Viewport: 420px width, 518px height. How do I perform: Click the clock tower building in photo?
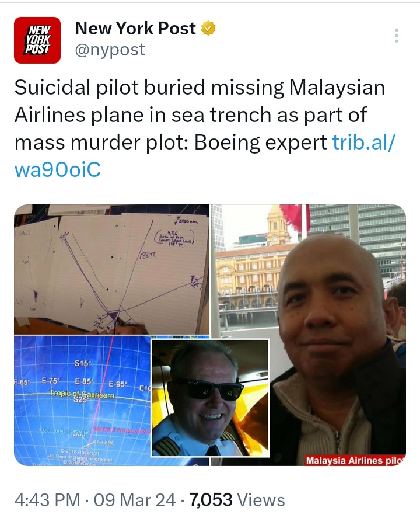(279, 225)
